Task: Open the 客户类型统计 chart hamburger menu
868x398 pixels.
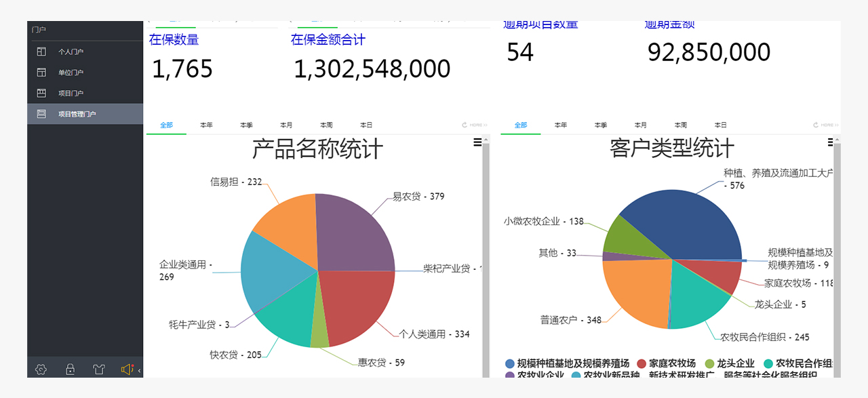Action: pyautogui.click(x=831, y=142)
